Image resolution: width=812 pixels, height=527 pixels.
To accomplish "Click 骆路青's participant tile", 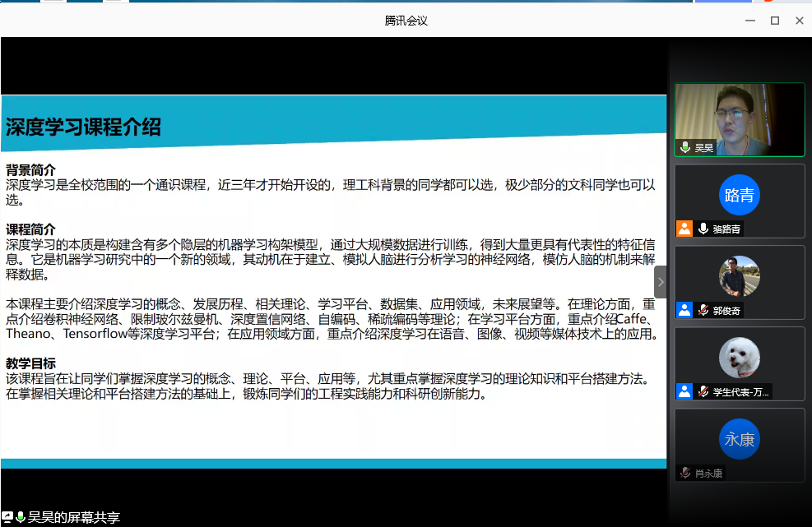I will pos(740,203).
